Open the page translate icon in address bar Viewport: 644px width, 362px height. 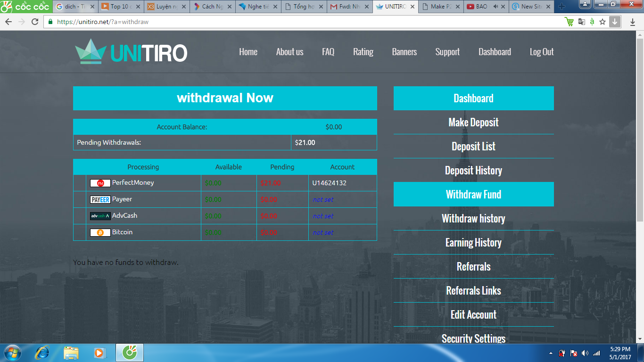pyautogui.click(x=581, y=22)
